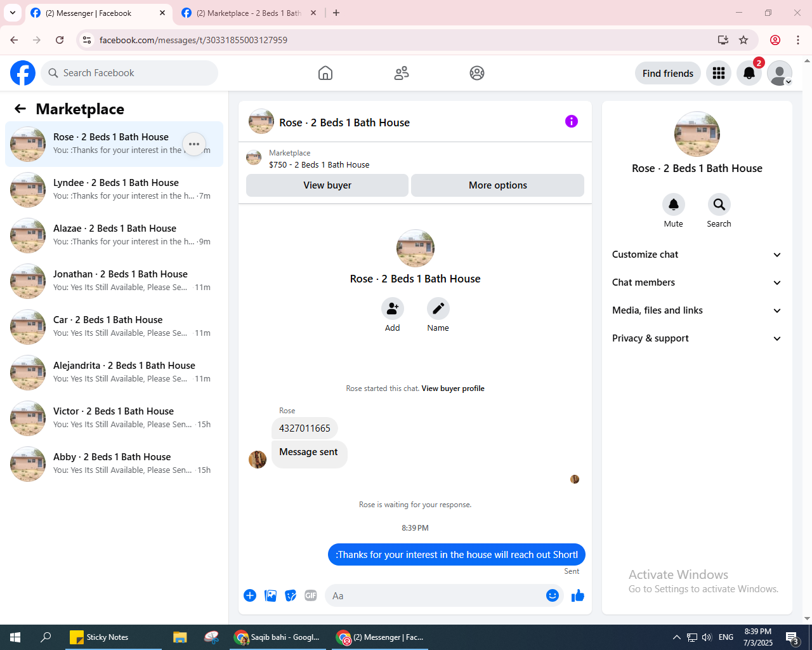Viewport: 812px width, 650px height.
Task: Click the purple conversation information icon
Action: click(x=572, y=121)
